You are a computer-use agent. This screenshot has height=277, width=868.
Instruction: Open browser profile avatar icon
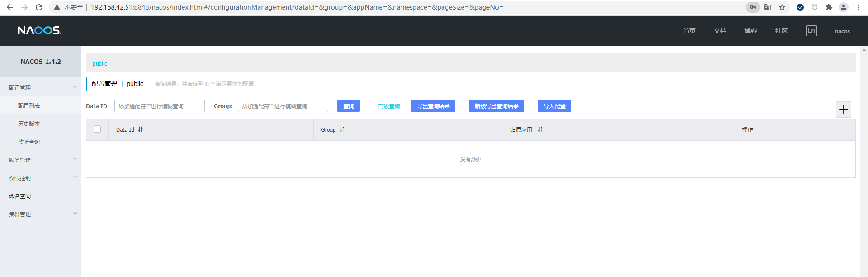point(844,7)
